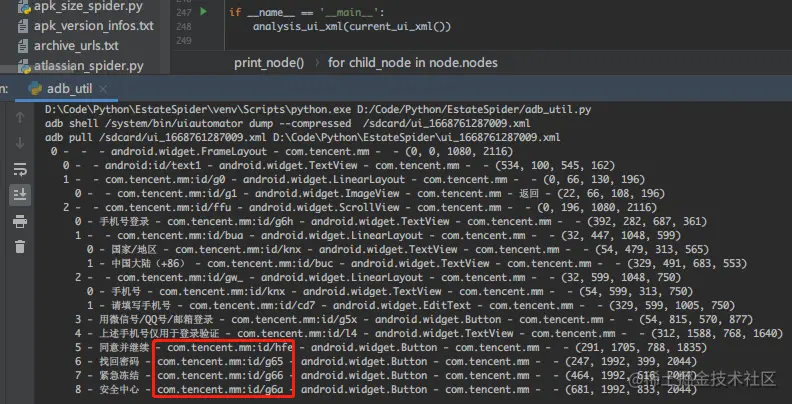Click the 紧急冻结 g66 row
The image size is (792, 404).
coord(386,376)
